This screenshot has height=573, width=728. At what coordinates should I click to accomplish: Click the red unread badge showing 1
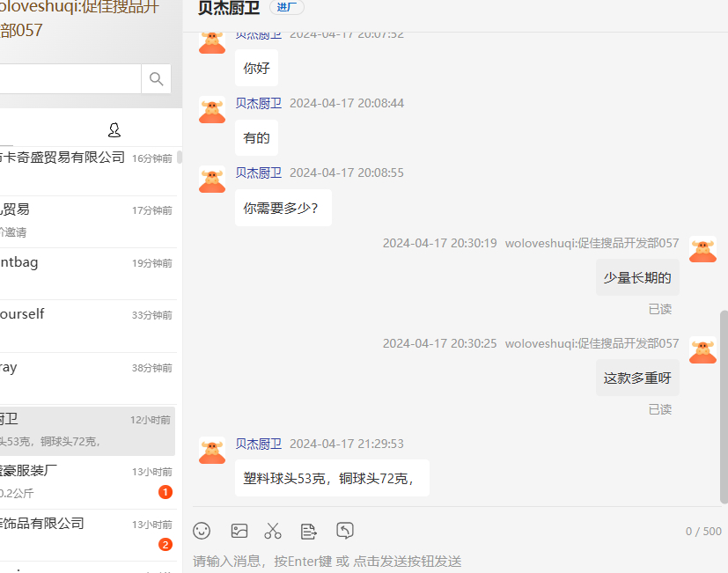pos(165,492)
